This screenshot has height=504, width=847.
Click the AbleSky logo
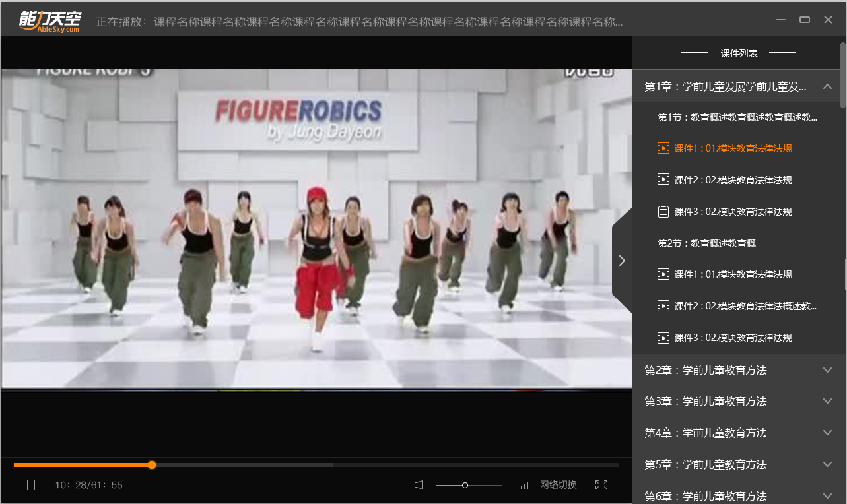click(50, 20)
